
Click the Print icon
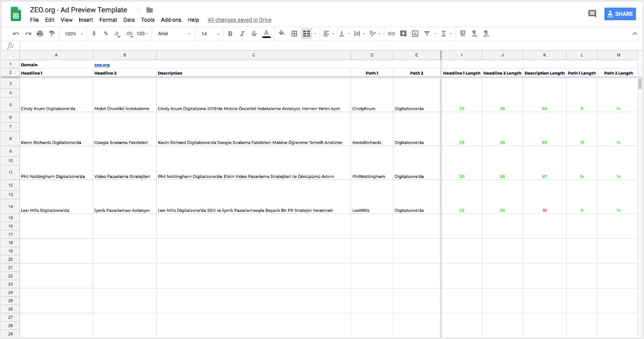click(x=40, y=34)
